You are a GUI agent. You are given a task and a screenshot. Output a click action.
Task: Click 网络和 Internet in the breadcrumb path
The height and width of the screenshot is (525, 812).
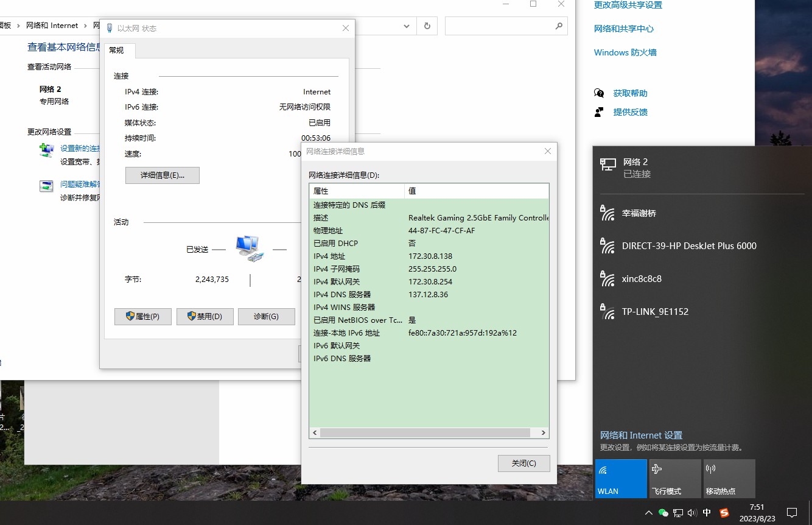(52, 26)
